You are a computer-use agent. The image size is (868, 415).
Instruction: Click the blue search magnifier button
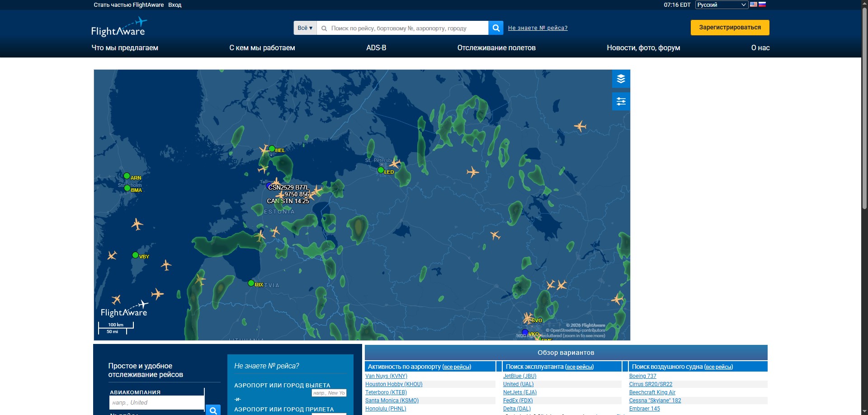click(x=496, y=28)
